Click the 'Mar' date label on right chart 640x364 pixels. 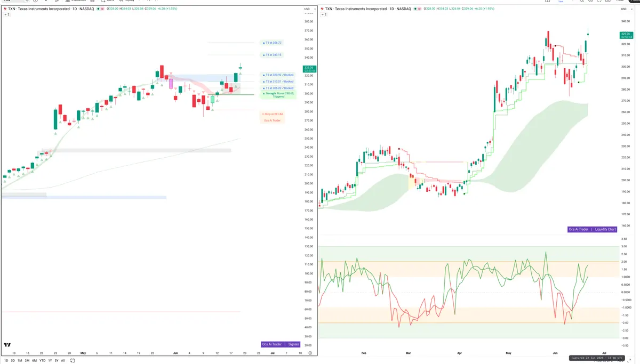pyautogui.click(x=408, y=353)
